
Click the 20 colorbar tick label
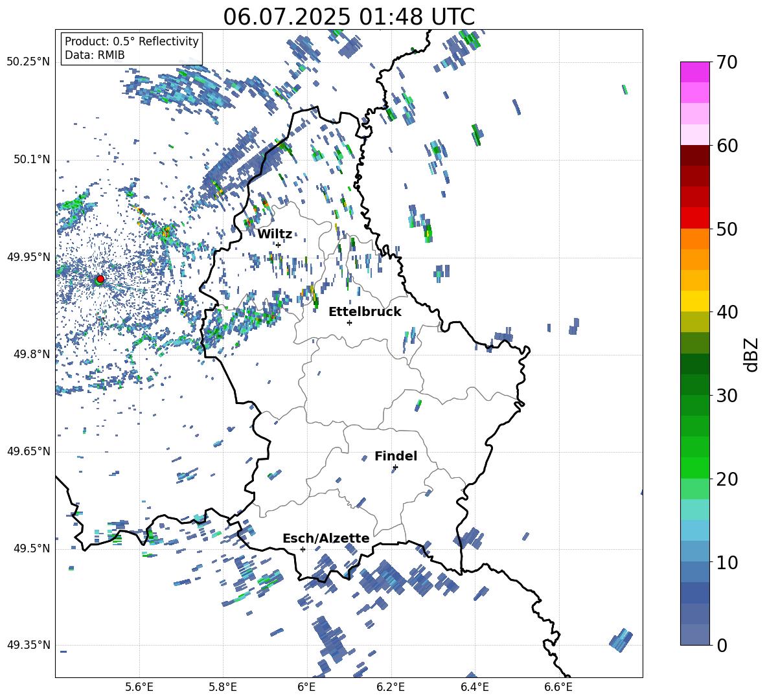(x=726, y=479)
